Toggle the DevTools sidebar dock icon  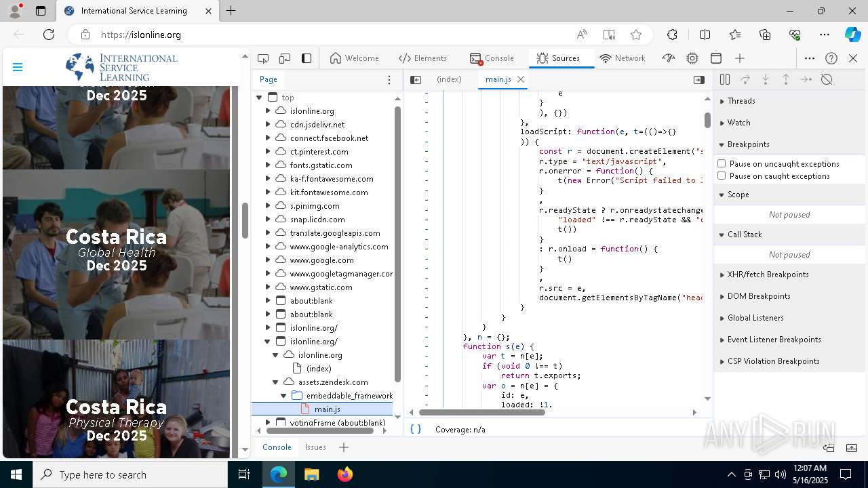307,58
